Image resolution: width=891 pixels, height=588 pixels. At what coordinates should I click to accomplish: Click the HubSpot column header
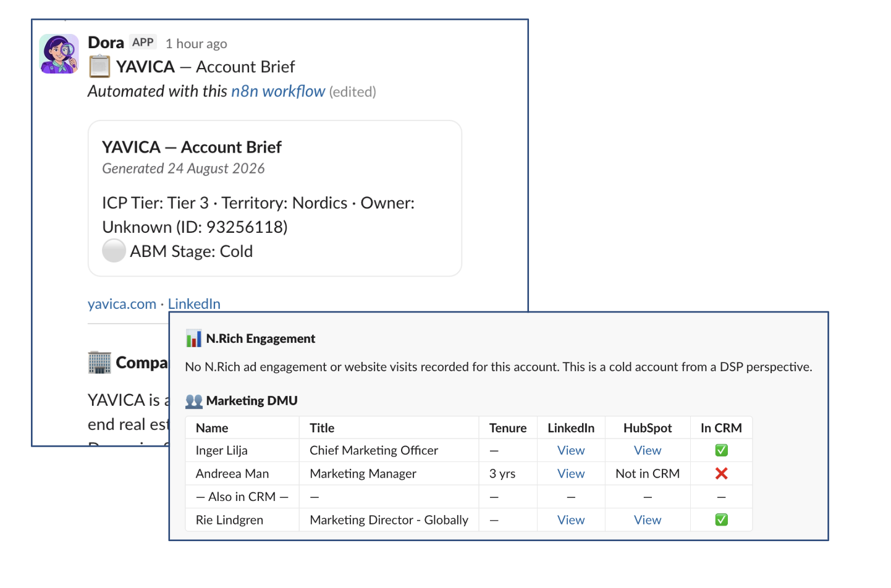[648, 428]
